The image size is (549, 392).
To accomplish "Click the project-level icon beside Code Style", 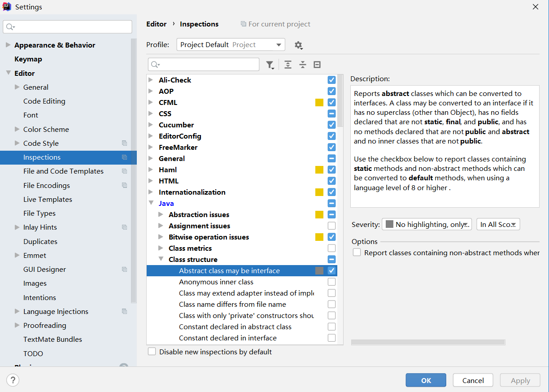I will pyautogui.click(x=124, y=143).
